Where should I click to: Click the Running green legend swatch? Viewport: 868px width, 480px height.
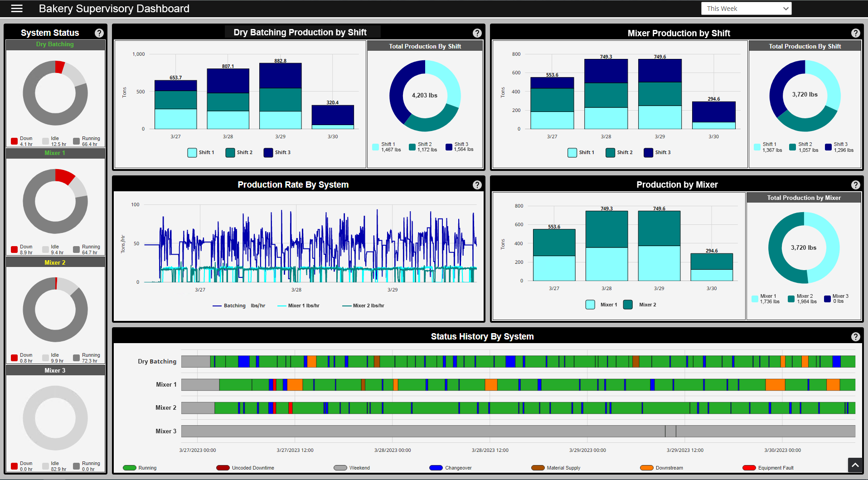tap(130, 468)
